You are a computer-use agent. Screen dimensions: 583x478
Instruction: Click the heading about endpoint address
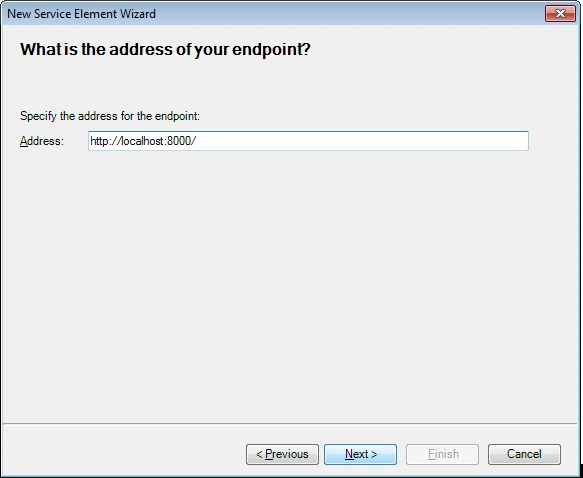tap(165, 49)
